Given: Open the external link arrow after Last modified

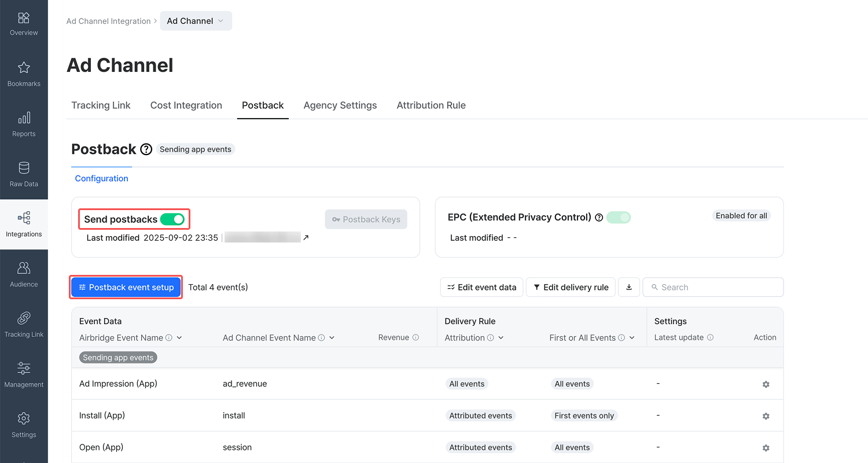Looking at the screenshot, I should coord(306,237).
